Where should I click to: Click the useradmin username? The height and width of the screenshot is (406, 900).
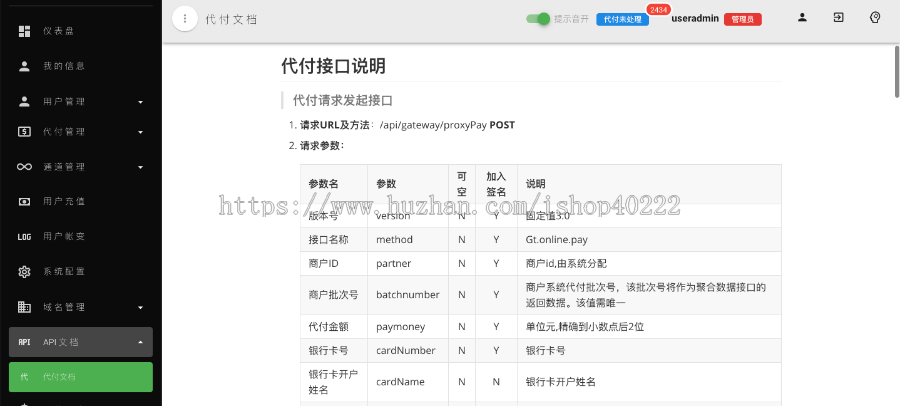pyautogui.click(x=695, y=19)
